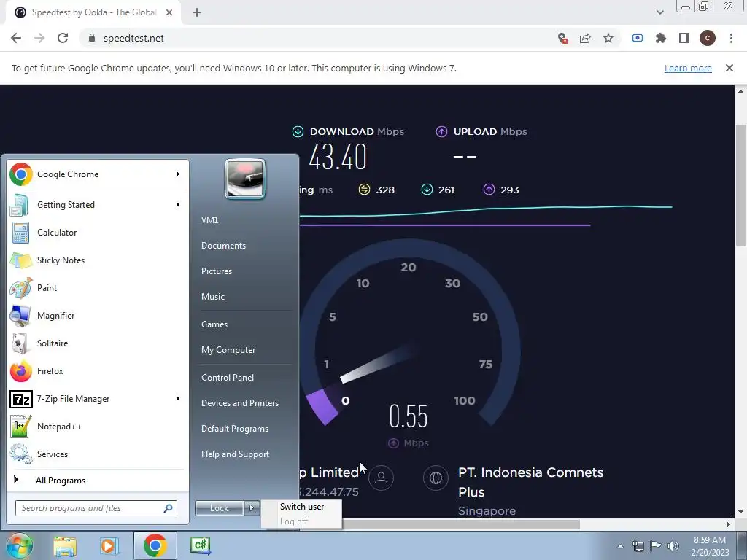This screenshot has height=560, width=747.
Task: Open Chrome three-dot menu
Action: (731, 38)
